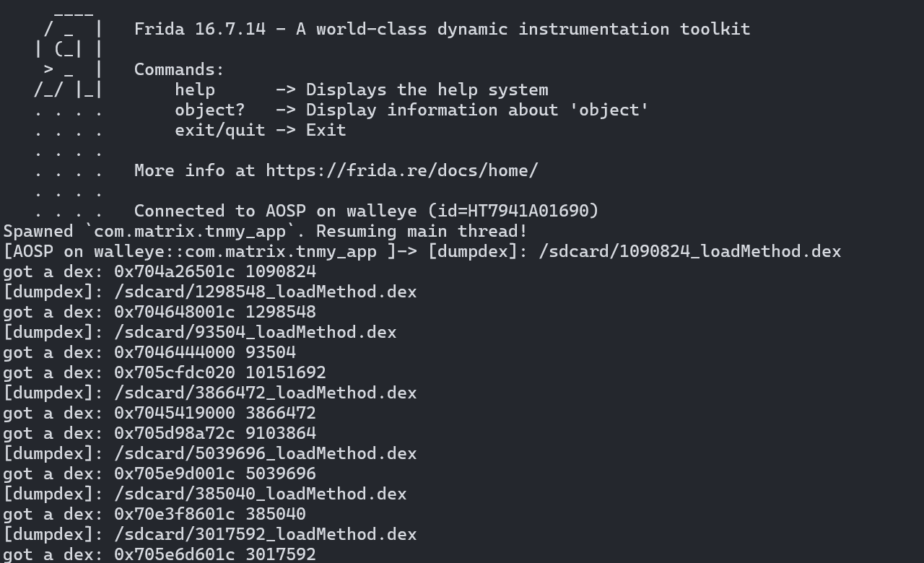Click the address 0x705cfdc020 in output
The height and width of the screenshot is (563, 924).
(175, 372)
